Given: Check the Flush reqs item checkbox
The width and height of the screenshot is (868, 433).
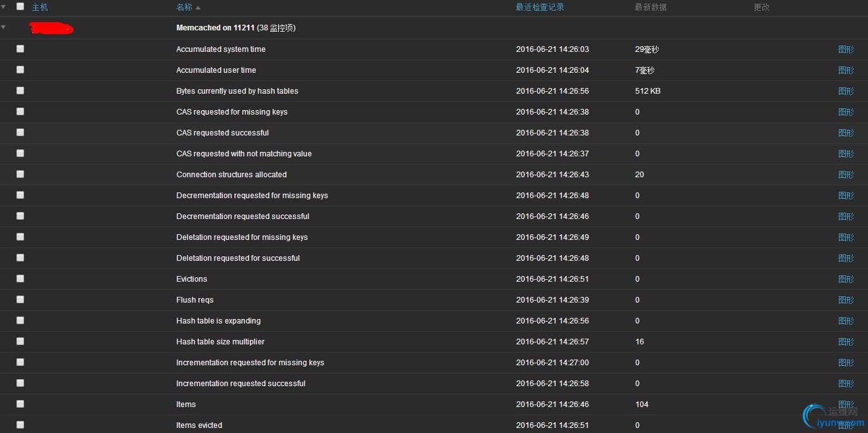Looking at the screenshot, I should click(x=20, y=299).
